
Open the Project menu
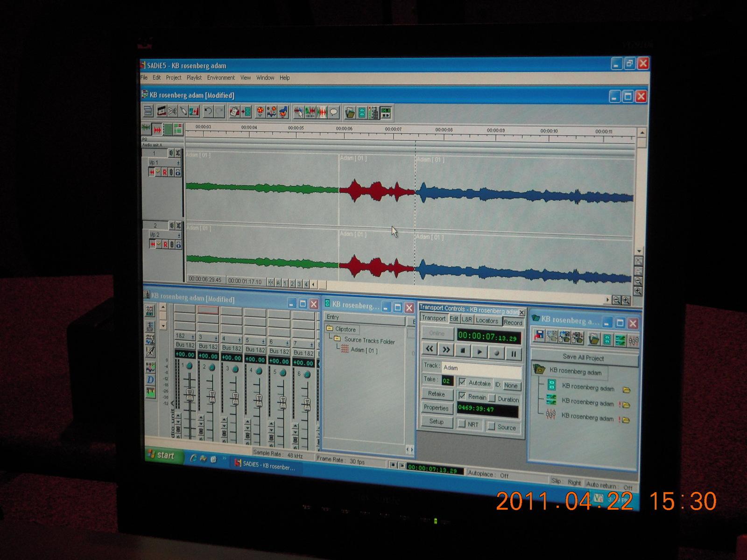tap(174, 78)
